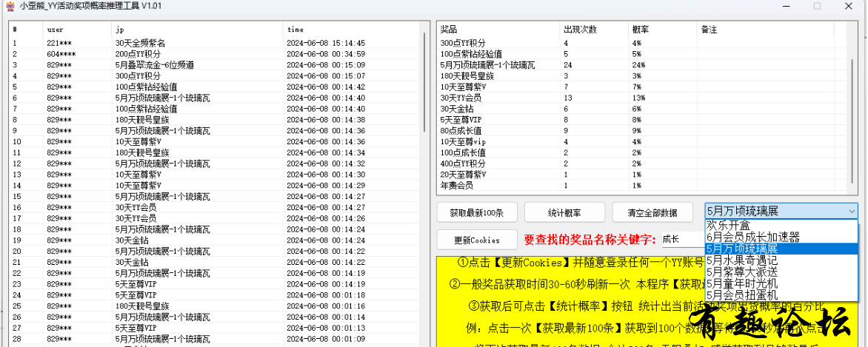This screenshot has width=868, height=347.
Task: Sort by the # column header
Action: click(26, 30)
